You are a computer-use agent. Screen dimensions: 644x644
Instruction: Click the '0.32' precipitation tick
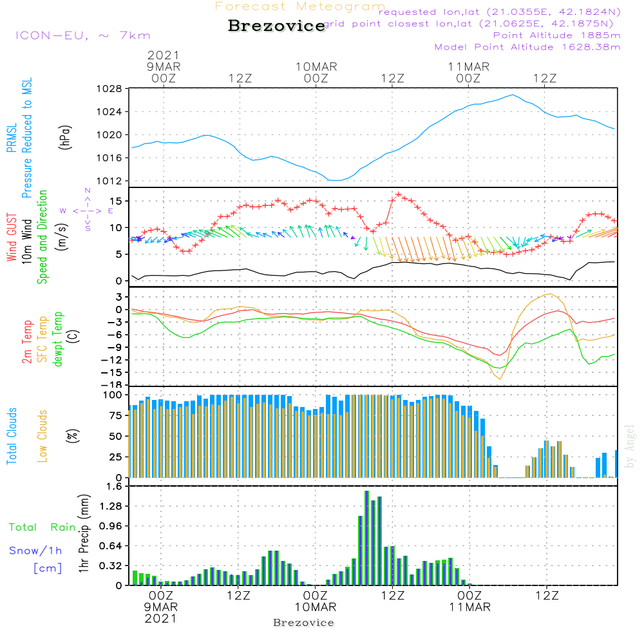pos(111,566)
